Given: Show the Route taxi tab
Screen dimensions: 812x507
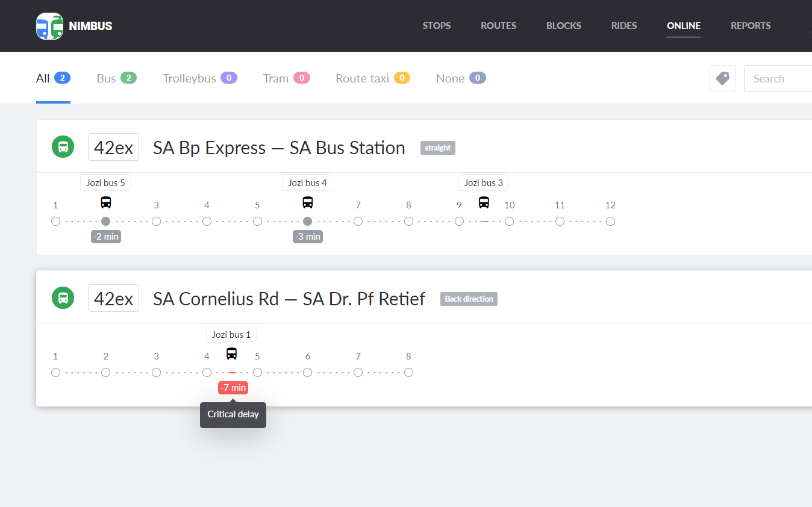Looking at the screenshot, I should [372, 78].
